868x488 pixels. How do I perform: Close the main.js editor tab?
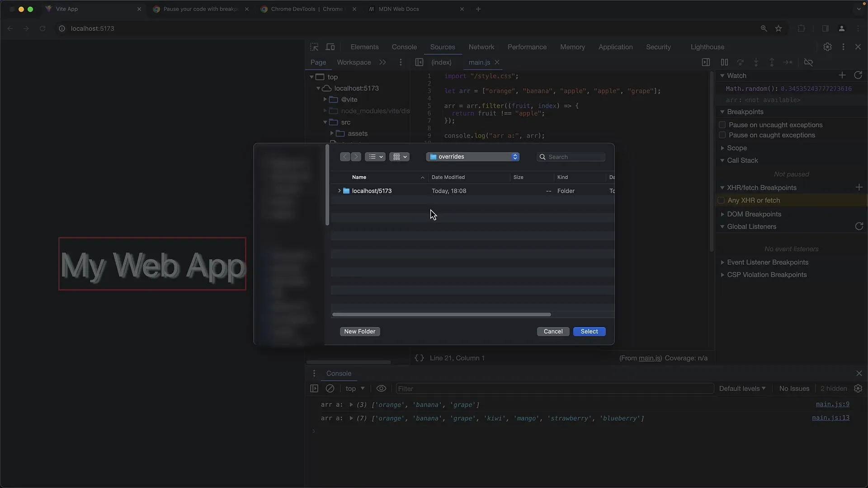point(497,62)
